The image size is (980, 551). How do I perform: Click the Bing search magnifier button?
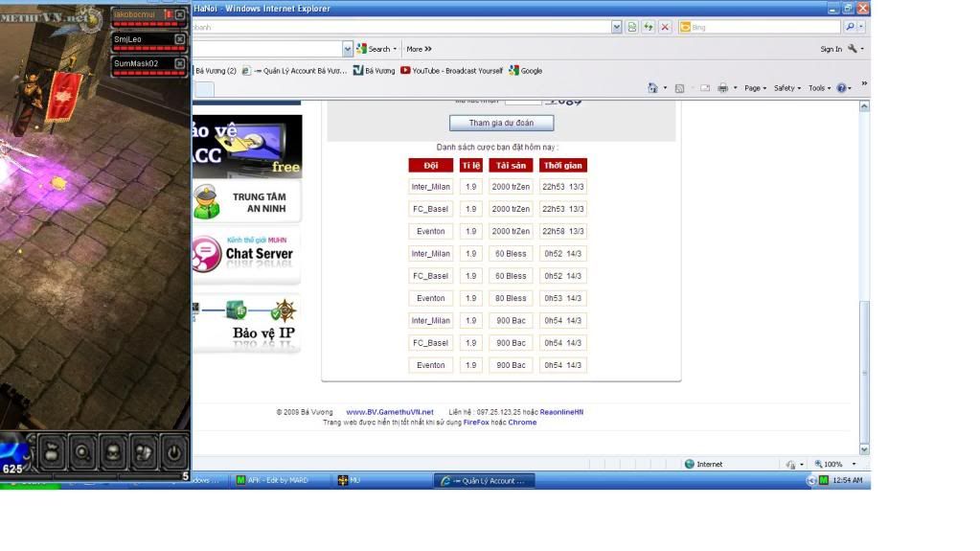850,27
